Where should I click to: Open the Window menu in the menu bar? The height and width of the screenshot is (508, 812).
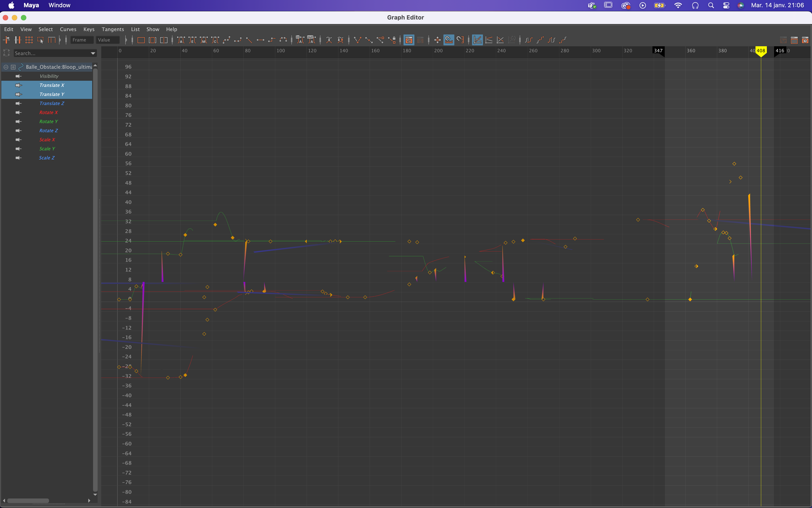click(59, 5)
